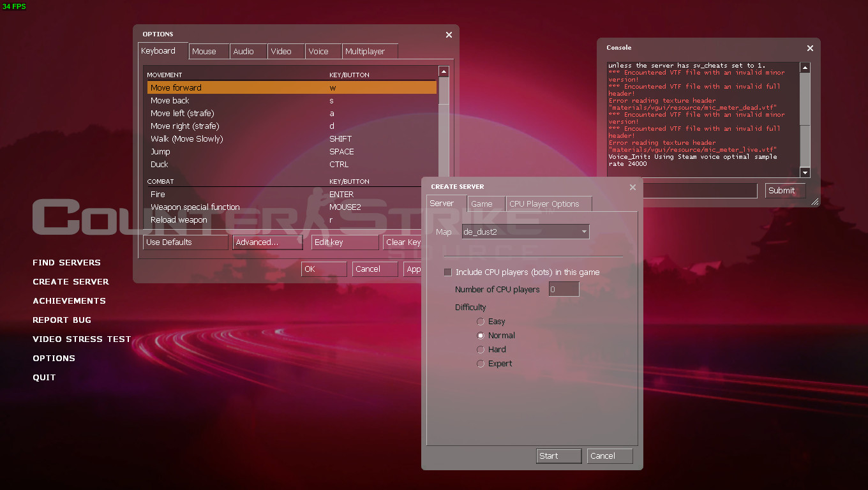This screenshot has width=868, height=490.
Task: Click Find Servers in main menu
Action: click(66, 263)
